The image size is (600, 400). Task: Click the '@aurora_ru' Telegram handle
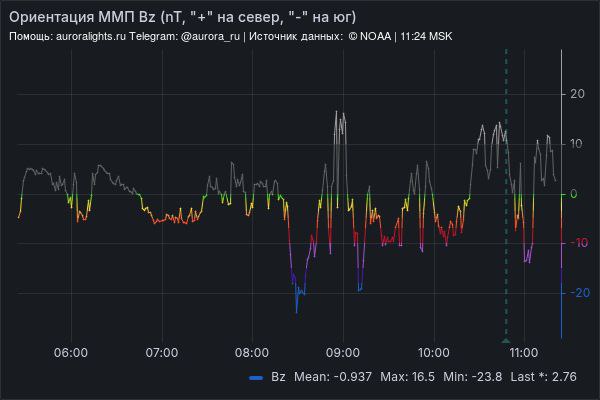(210, 37)
